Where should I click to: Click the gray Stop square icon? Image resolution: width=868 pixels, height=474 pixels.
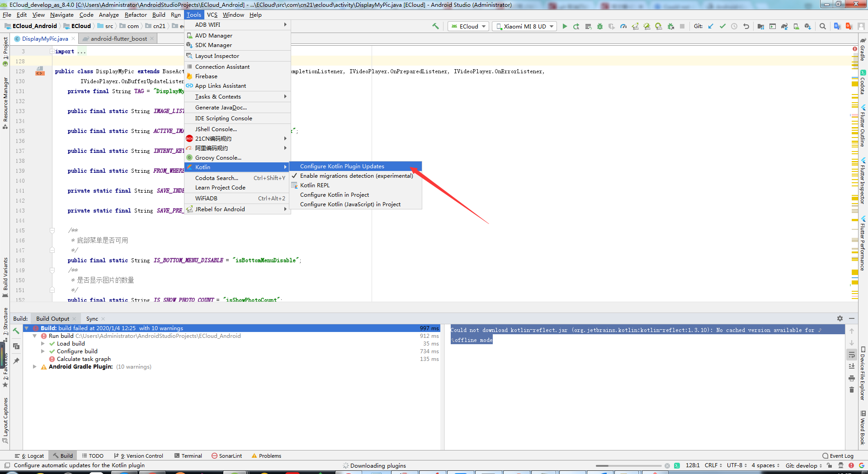pyautogui.click(x=682, y=26)
